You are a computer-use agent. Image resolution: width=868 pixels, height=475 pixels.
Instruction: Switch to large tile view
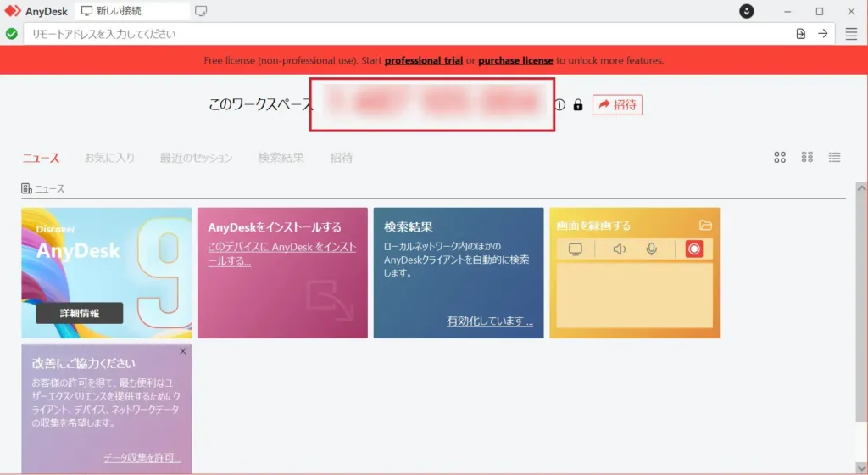780,157
